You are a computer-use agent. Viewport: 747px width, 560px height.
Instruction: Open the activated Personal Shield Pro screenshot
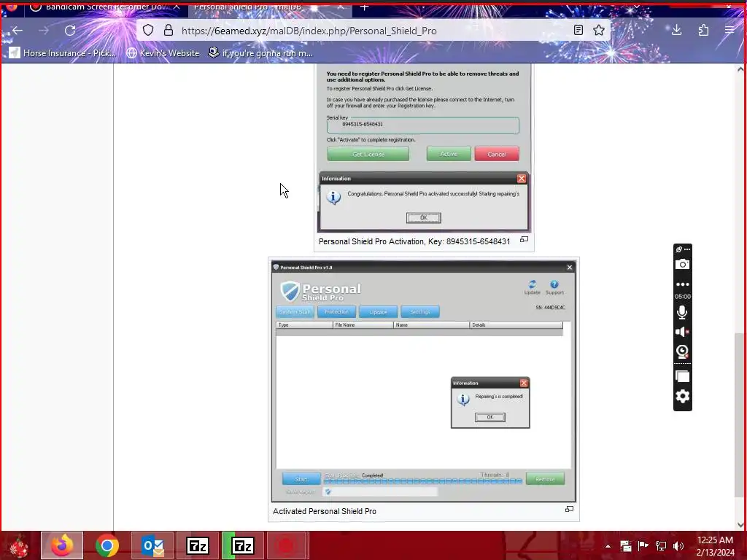click(424, 381)
